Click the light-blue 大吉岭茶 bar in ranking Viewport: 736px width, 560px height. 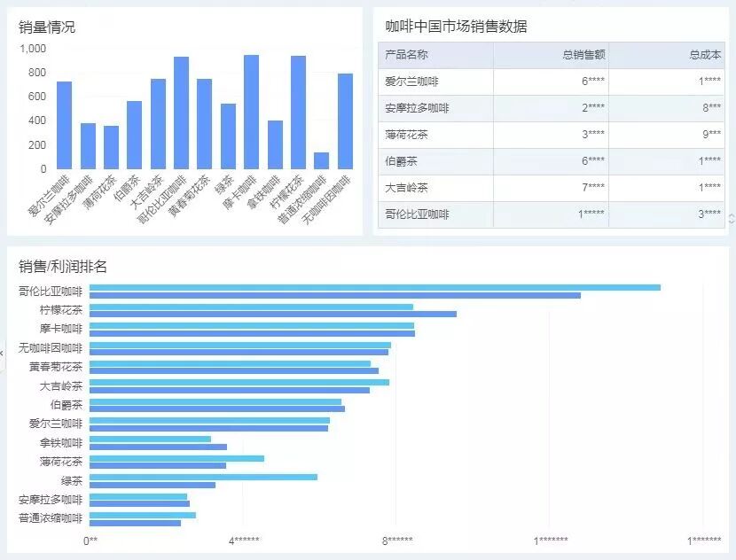(239, 383)
